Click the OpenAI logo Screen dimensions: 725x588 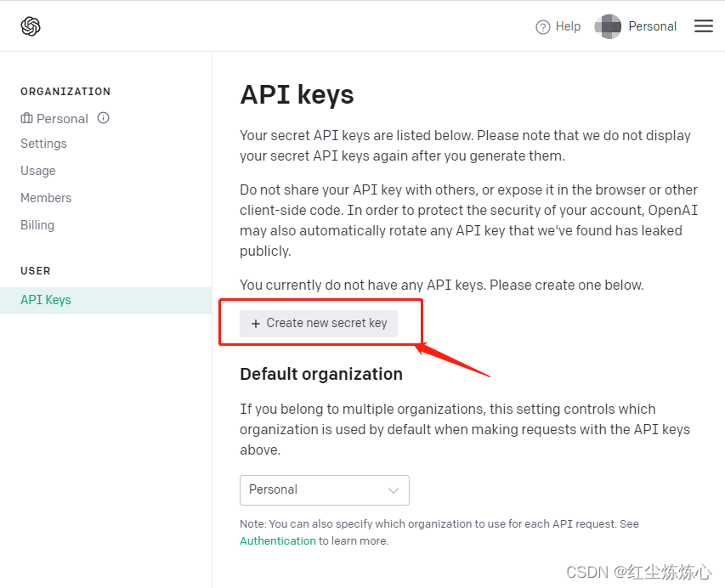[30, 25]
